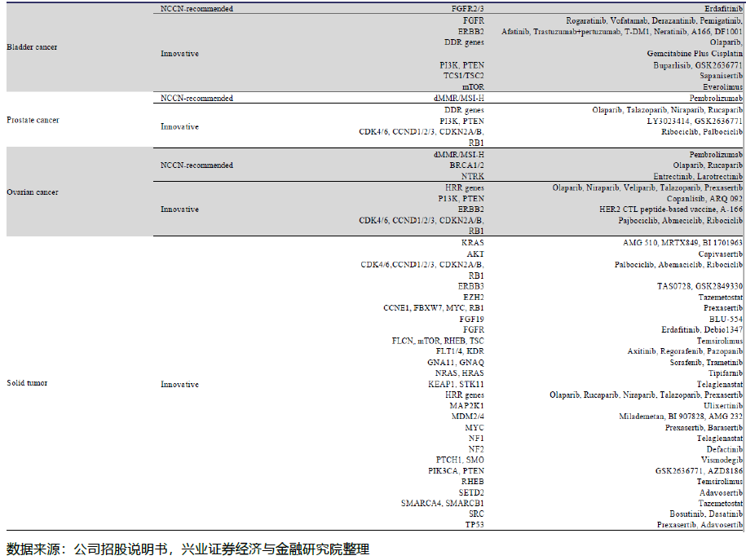
Task: Click the "ERBB3" gene cell
Action: tap(471, 286)
